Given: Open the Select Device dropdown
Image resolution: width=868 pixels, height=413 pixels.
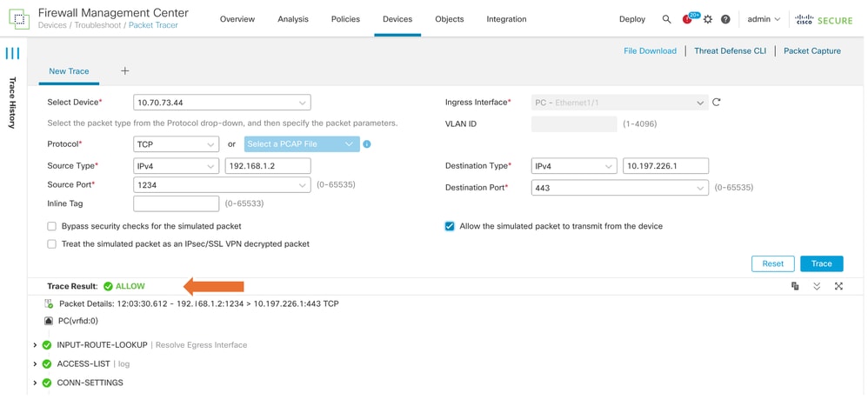Looking at the screenshot, I should coord(222,103).
